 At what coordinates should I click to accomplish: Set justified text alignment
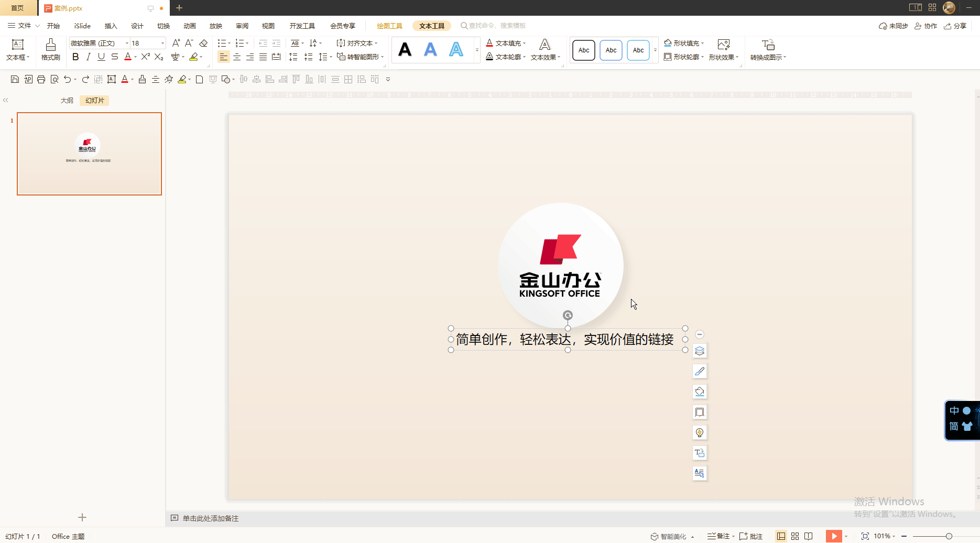coord(263,57)
